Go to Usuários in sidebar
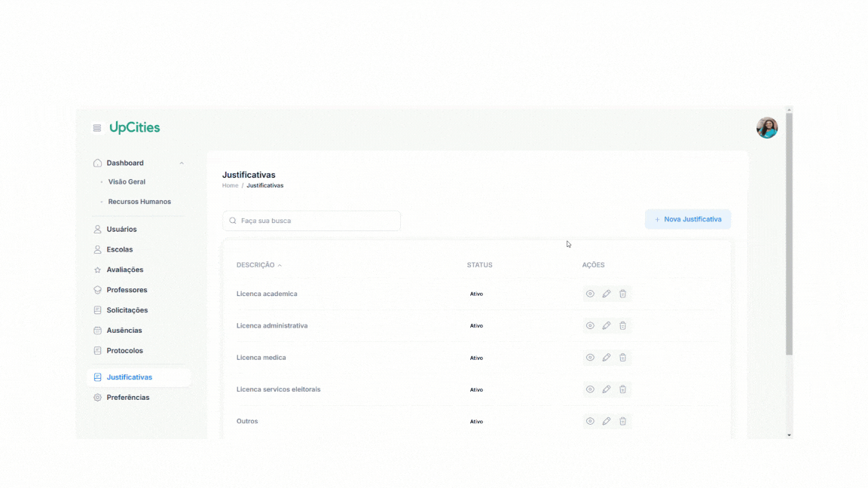This screenshot has height=488, width=868. point(122,229)
